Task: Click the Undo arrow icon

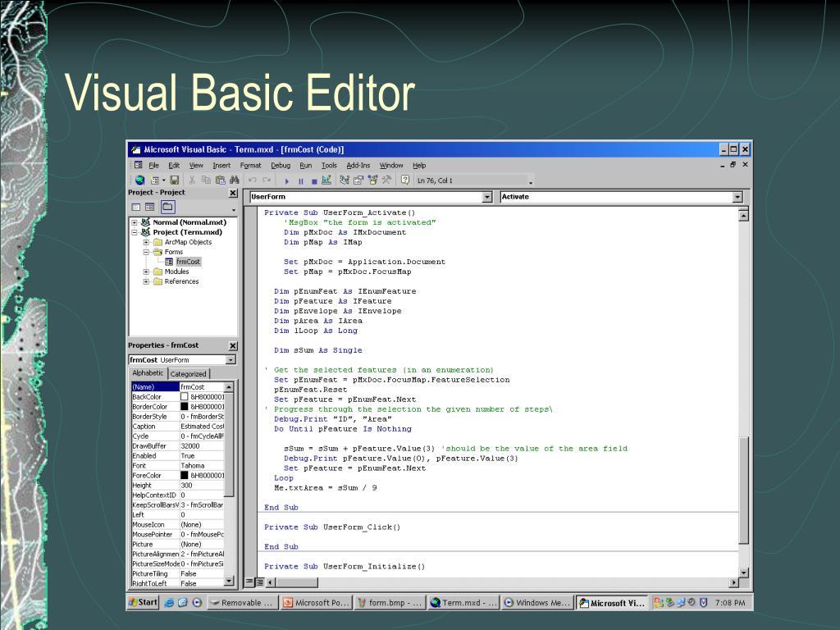Action: tap(253, 180)
